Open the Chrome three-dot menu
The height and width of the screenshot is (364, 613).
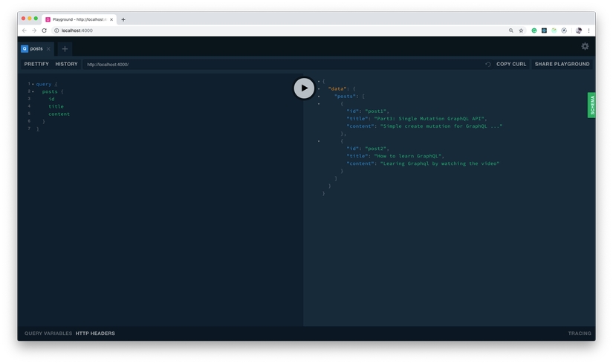click(x=588, y=30)
